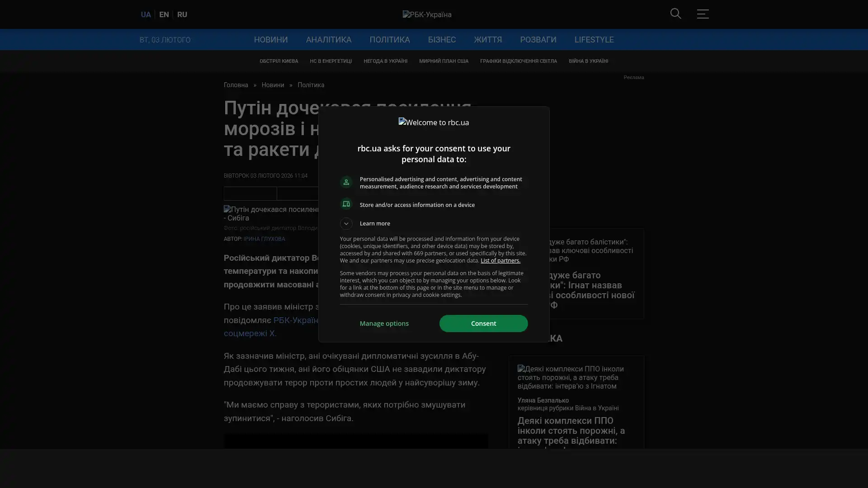Open the LIFESTYLE menu item
Viewport: 868px width, 488px height.
(x=594, y=40)
